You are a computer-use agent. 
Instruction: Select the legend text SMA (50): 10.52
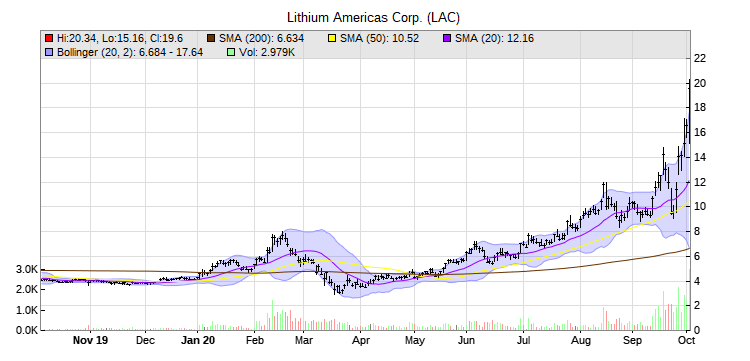pyautogui.click(x=380, y=38)
